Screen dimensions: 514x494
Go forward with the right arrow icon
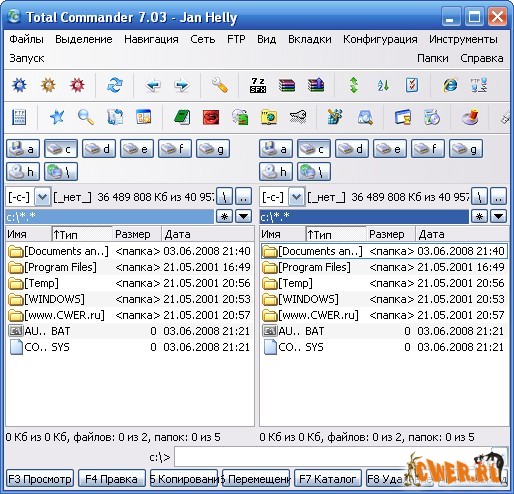click(182, 85)
